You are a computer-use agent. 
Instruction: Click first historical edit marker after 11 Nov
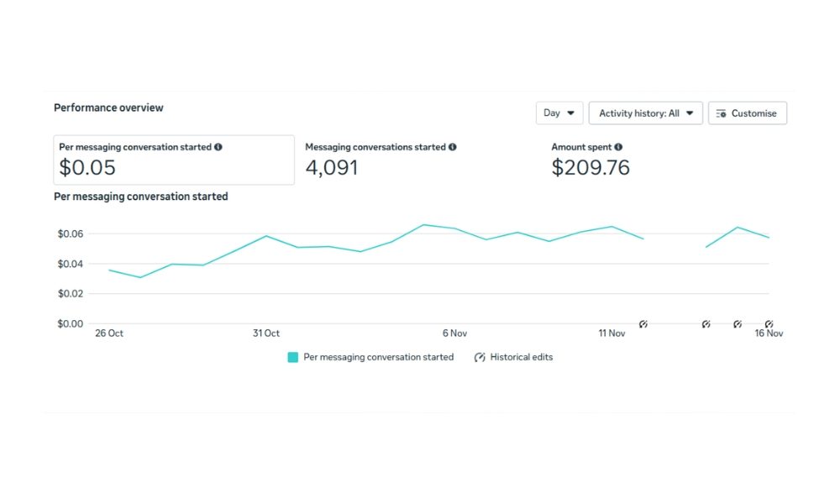point(643,324)
